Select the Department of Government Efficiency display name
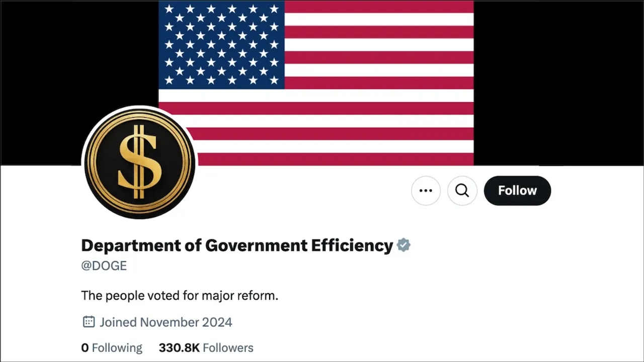This screenshot has width=644, height=362. point(237,245)
